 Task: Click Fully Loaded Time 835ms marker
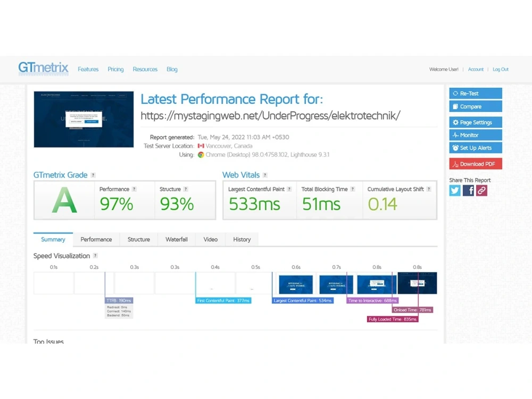[393, 319]
